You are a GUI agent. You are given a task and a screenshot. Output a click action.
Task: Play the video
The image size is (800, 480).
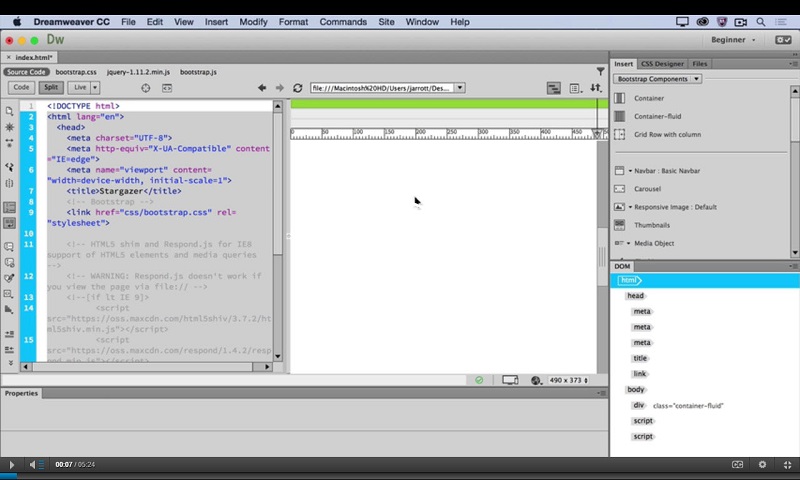(x=11, y=464)
